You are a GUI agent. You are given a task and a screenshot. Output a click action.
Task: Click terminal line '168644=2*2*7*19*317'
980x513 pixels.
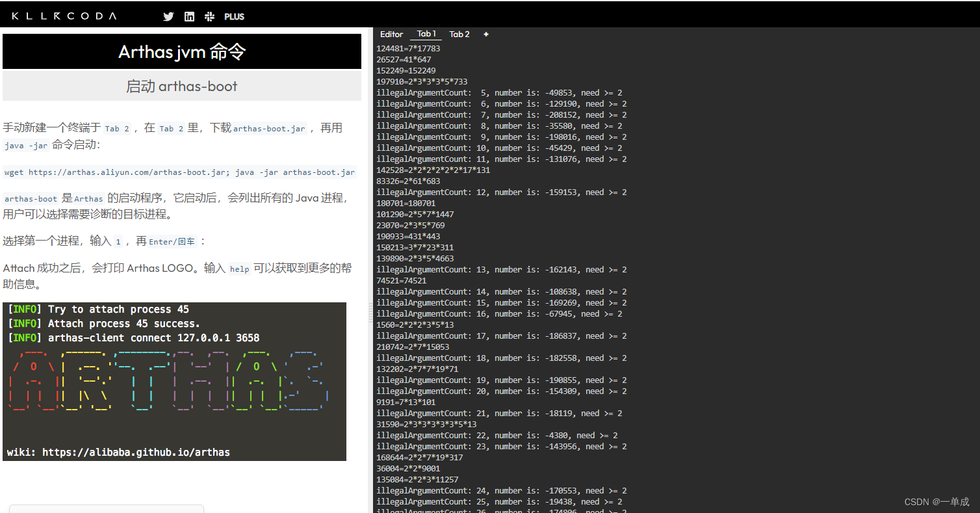[x=420, y=458]
